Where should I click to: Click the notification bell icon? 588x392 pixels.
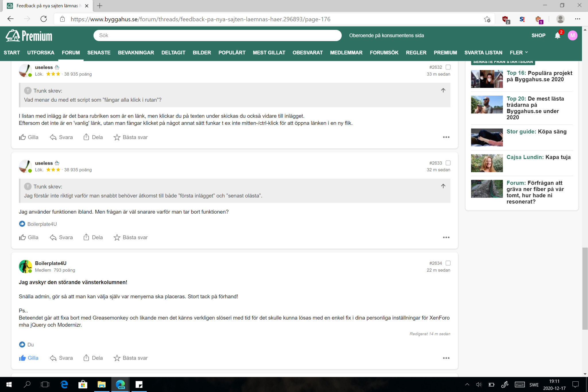(557, 36)
